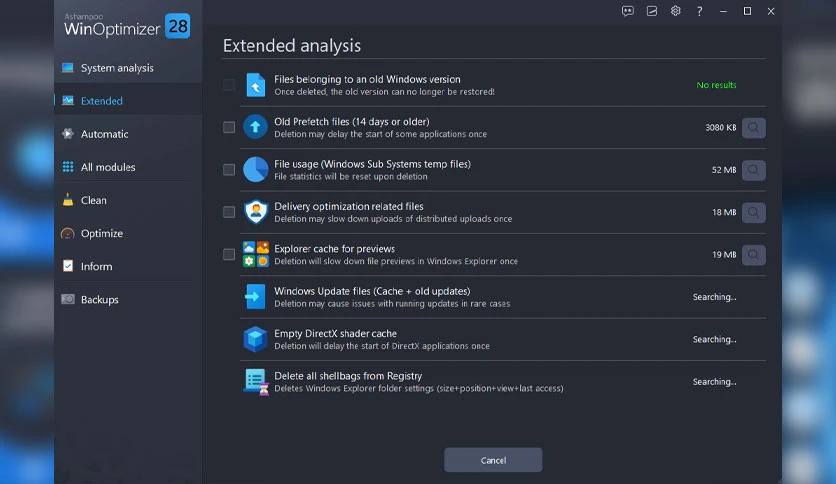Click the Backups drive icon
The image size is (836, 484).
[68, 299]
